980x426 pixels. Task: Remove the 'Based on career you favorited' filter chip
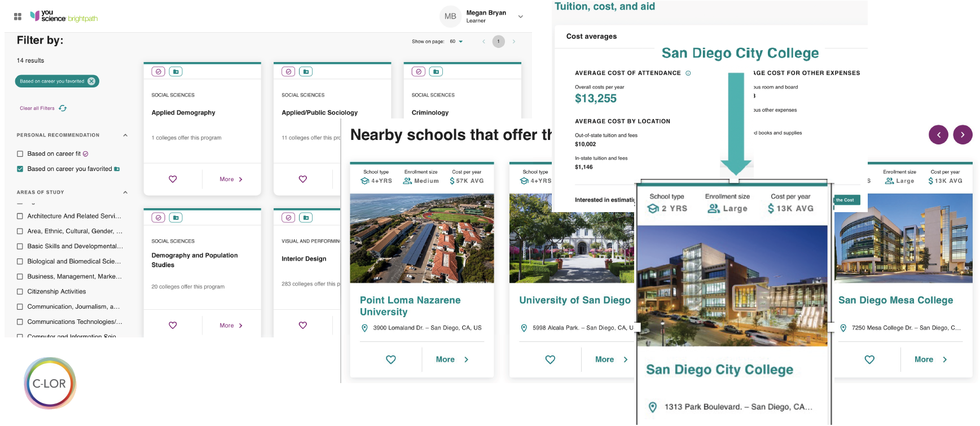tap(91, 81)
